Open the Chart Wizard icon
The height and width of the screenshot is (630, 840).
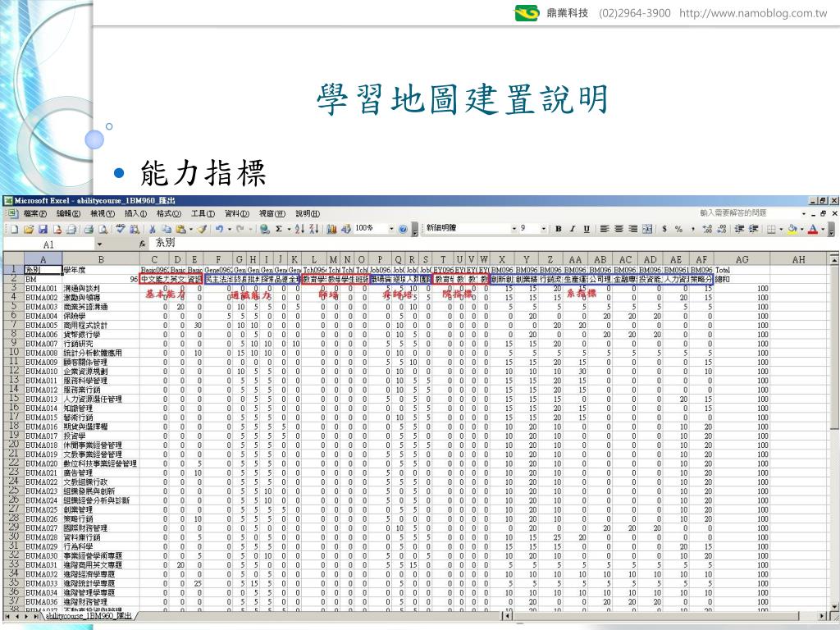[331, 230]
